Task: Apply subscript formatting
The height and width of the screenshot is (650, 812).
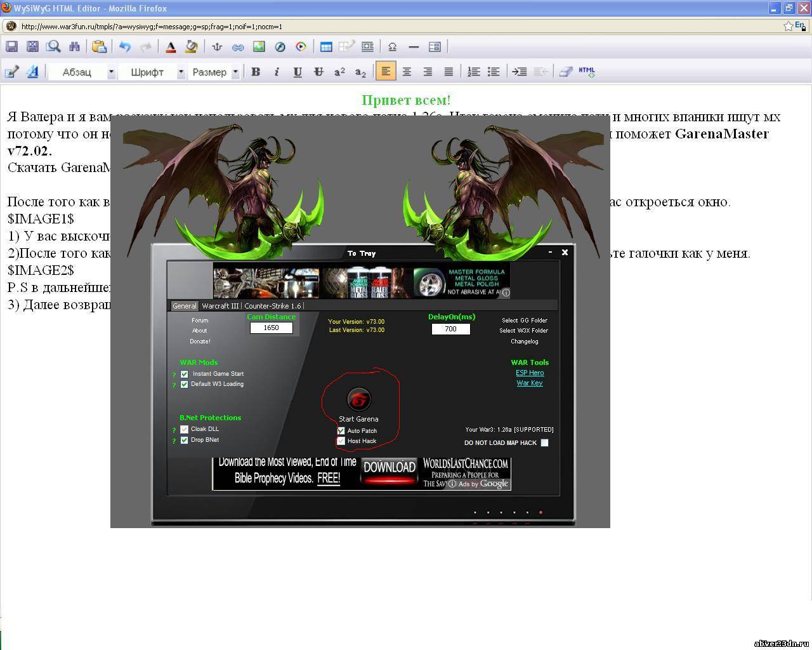Action: 360,72
